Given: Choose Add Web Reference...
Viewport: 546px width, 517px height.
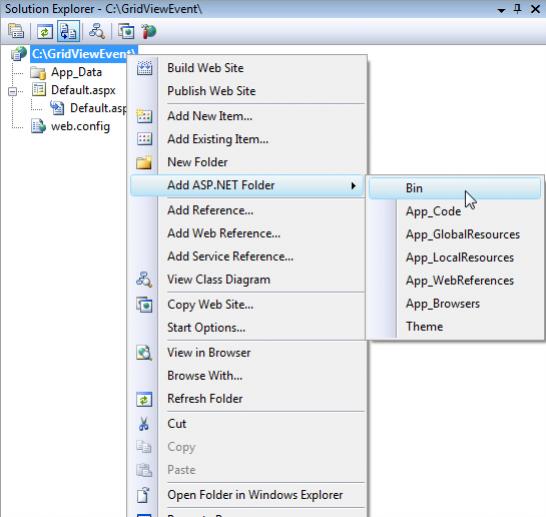Looking at the screenshot, I should [224, 233].
